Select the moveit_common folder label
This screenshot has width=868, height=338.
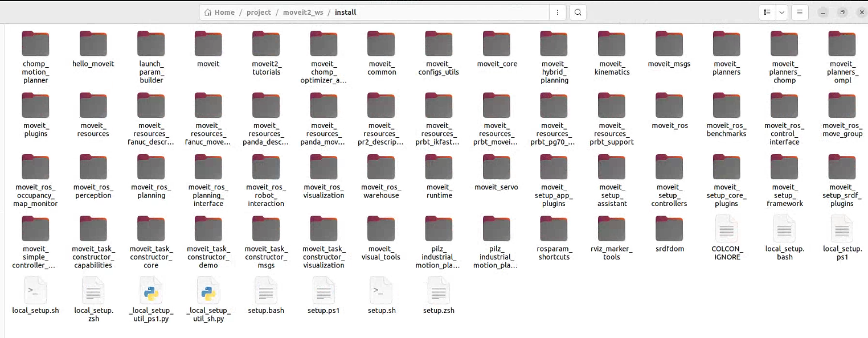point(382,68)
